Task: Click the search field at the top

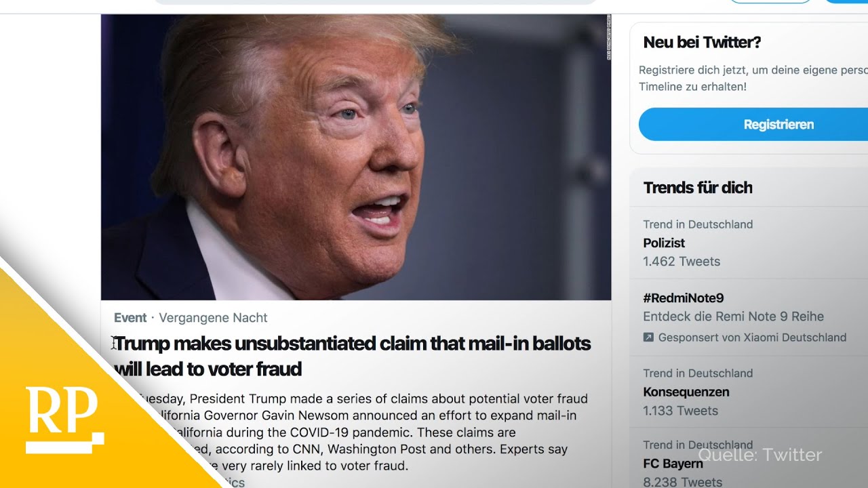Action: pyautogui.click(x=375, y=2)
